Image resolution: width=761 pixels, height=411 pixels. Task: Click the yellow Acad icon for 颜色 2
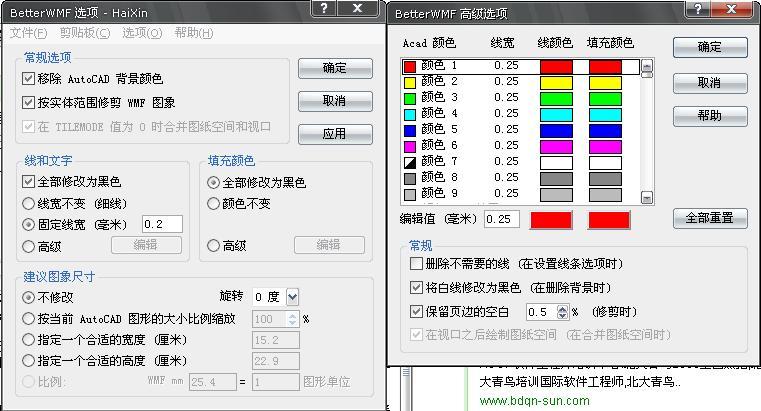point(410,82)
